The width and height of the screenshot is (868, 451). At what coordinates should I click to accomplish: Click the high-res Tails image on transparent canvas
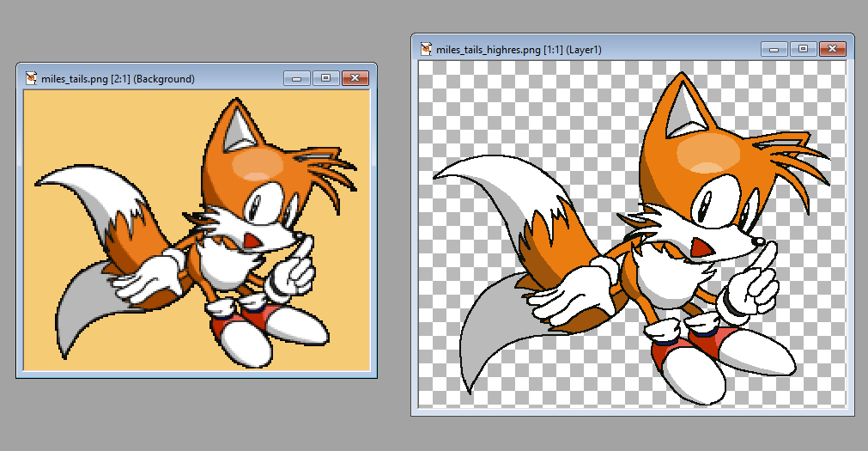632,235
